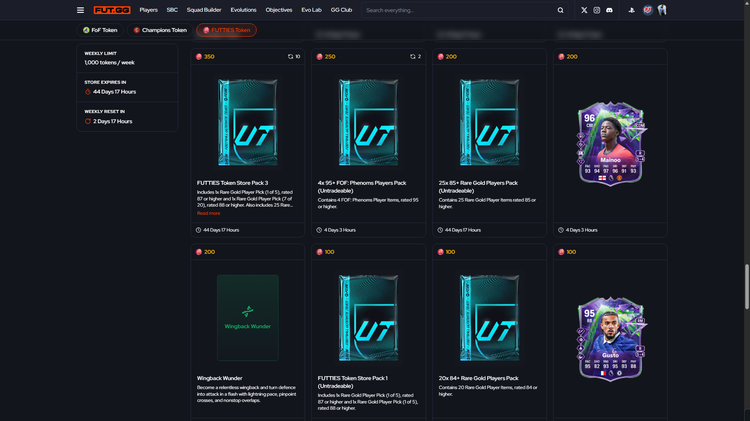This screenshot has width=750, height=421.
Task: Click 'Contains 20 Rare Gold Player Items' description
Action: [x=488, y=391]
